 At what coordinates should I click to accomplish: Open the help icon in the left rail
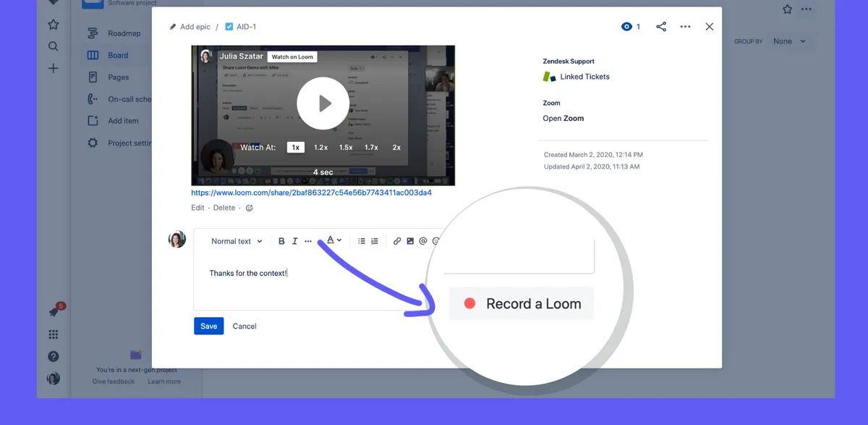pos(53,356)
